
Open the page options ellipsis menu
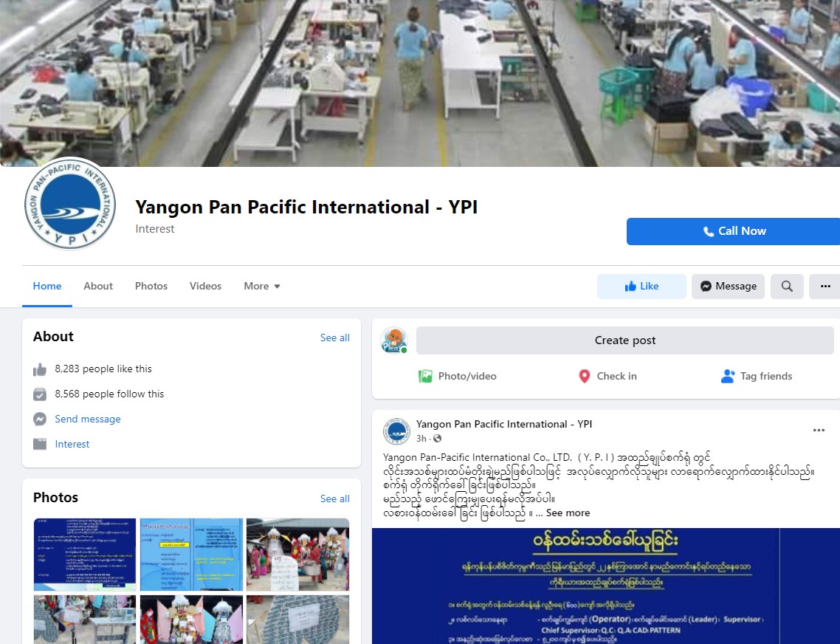pos(825,287)
